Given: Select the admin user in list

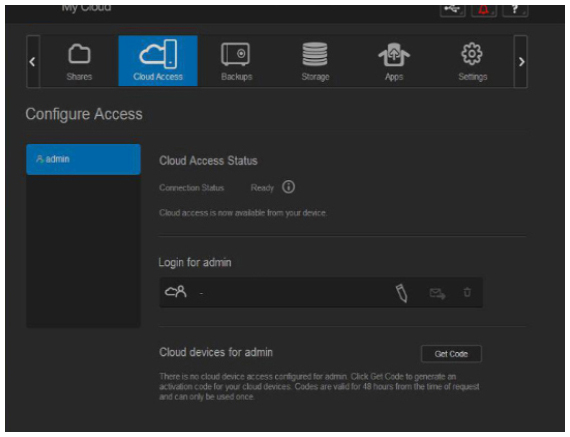Looking at the screenshot, I should tap(83, 159).
